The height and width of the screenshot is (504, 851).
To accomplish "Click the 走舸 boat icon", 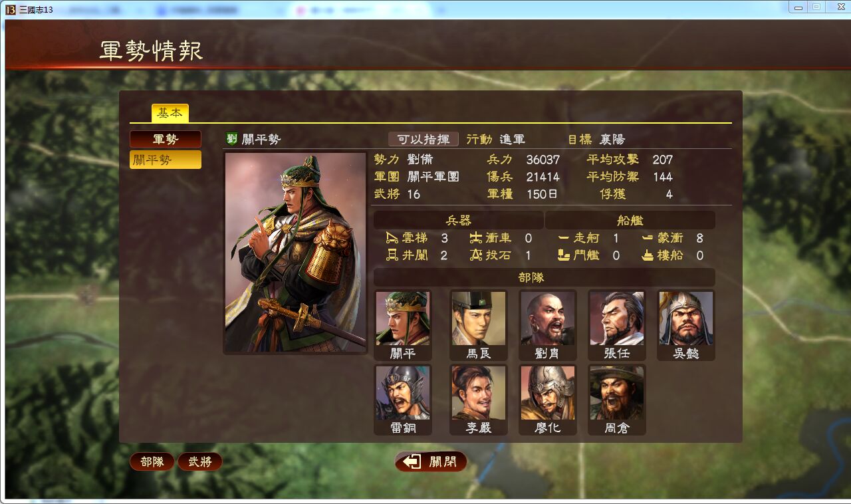I will (x=564, y=238).
